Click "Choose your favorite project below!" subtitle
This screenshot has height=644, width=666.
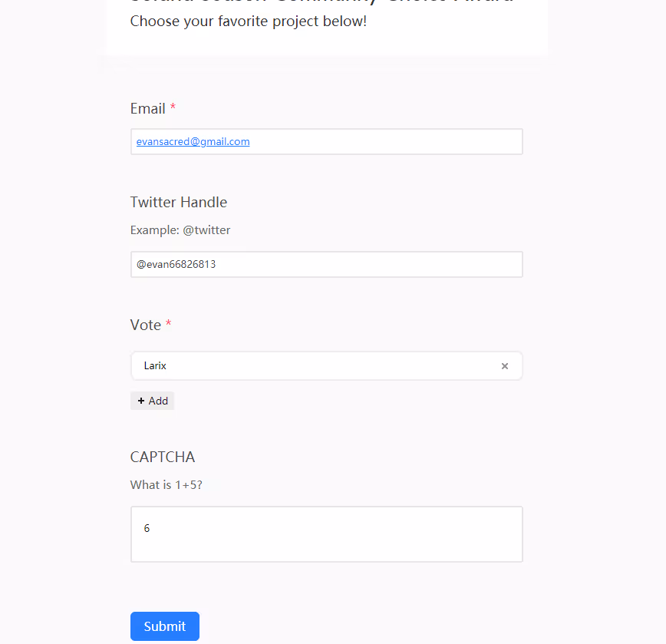[x=248, y=21]
